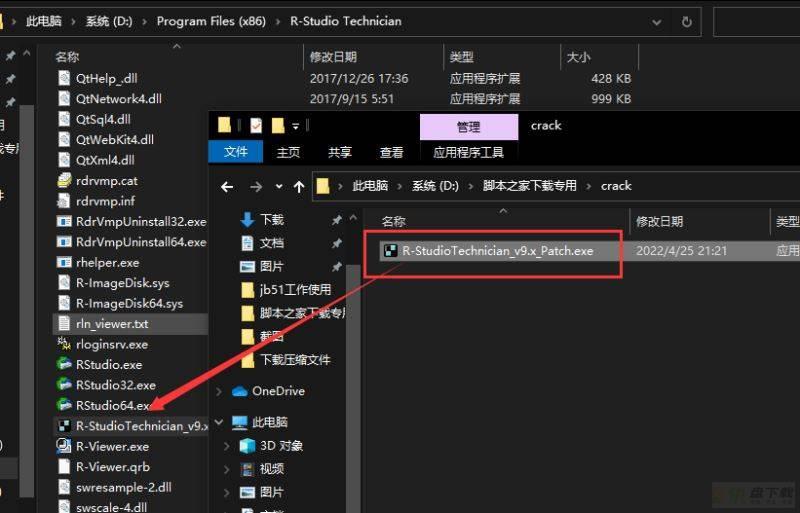
Task: Select RStudio.exe application icon
Action: tap(64, 364)
